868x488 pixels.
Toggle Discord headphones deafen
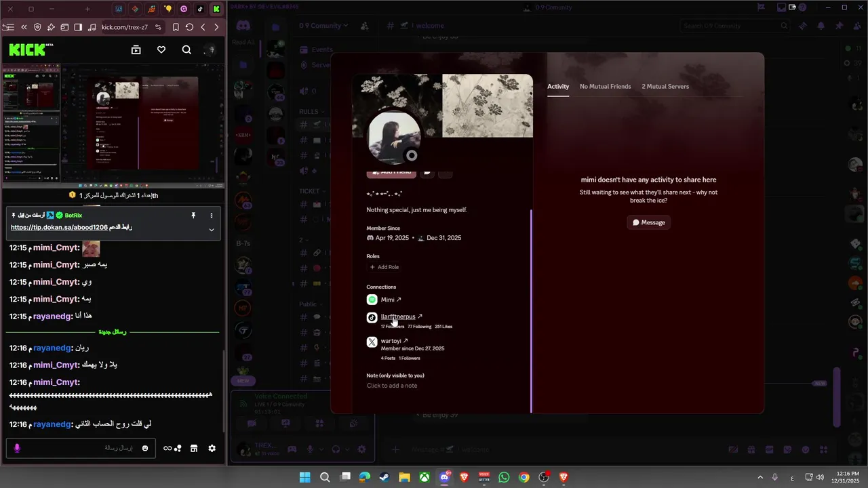click(x=336, y=449)
